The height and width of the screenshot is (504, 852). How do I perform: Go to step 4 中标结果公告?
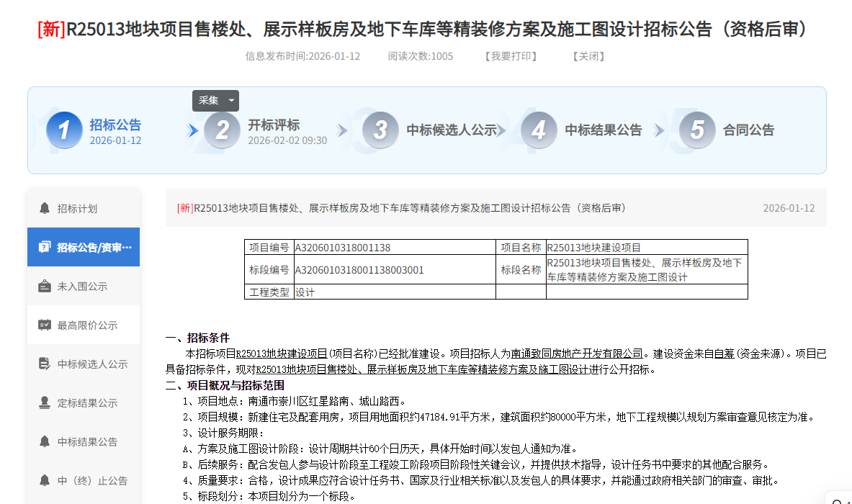click(x=603, y=130)
